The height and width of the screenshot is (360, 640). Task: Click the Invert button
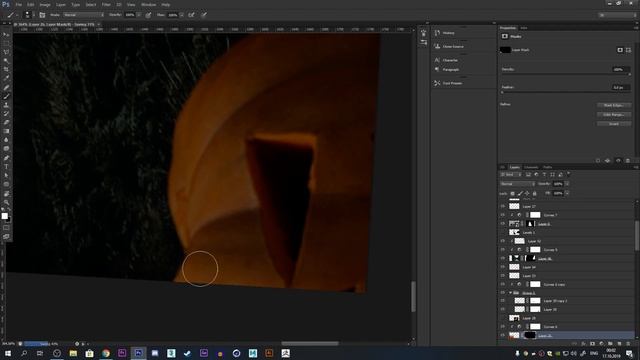[x=614, y=124]
